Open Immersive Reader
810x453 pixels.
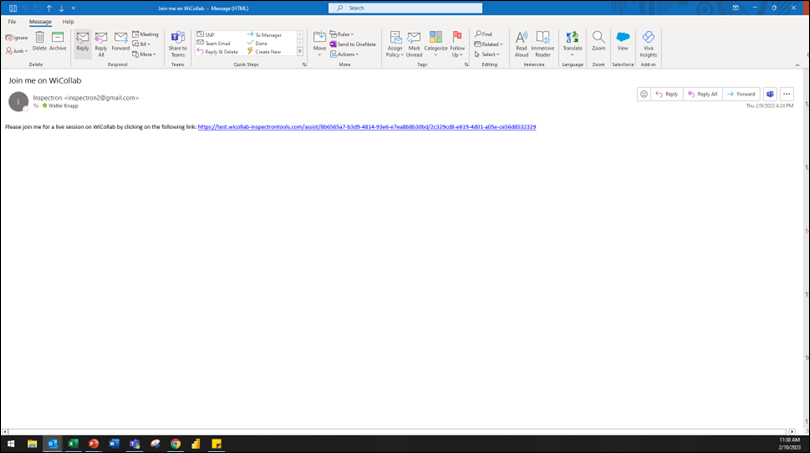pyautogui.click(x=543, y=40)
